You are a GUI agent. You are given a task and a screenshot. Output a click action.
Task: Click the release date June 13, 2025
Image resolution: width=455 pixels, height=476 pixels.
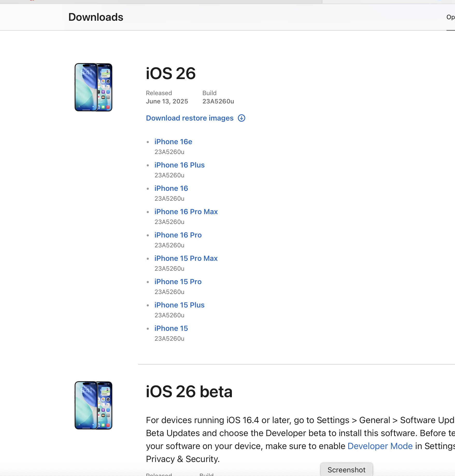click(167, 101)
